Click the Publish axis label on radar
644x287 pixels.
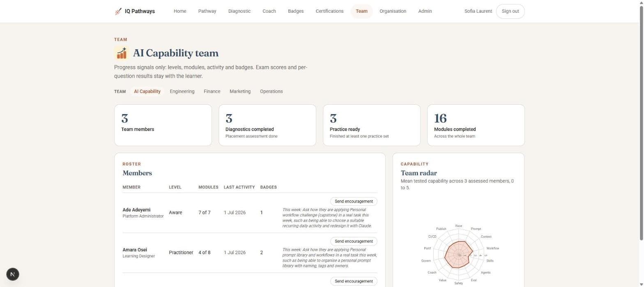(441, 229)
